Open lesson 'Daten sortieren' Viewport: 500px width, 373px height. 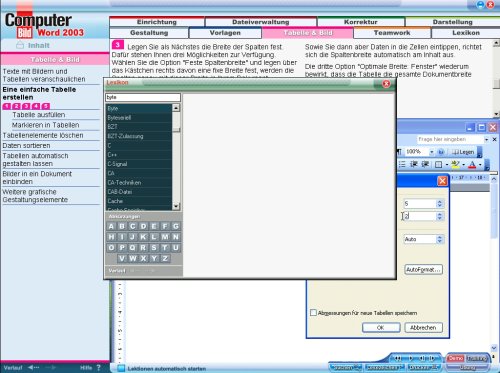tap(26, 146)
